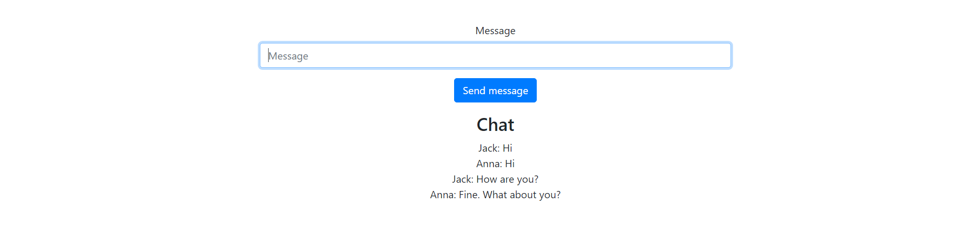Click "Hi" in Jack's first message
The width and height of the screenshot is (980, 251).
point(507,148)
